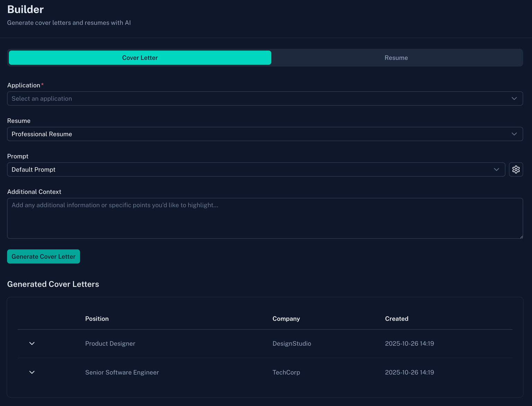The height and width of the screenshot is (406, 532).
Task: Click the Company column header
Action: click(286, 319)
